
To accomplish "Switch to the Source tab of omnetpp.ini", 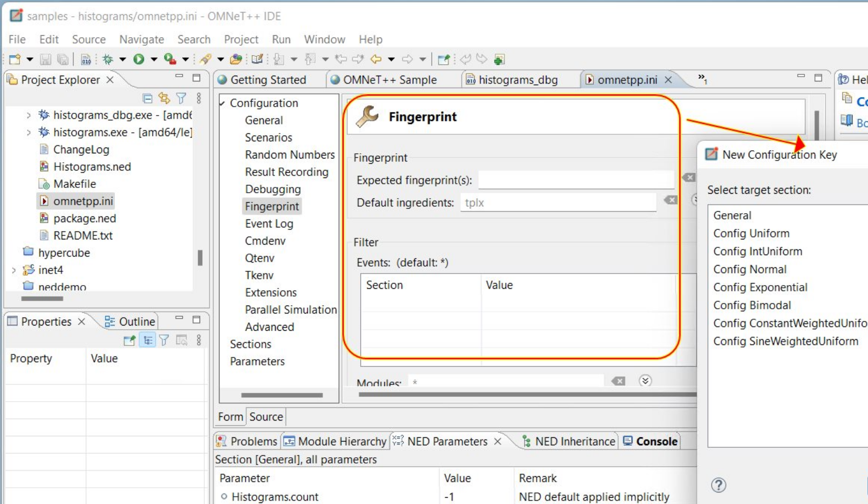I will [266, 416].
